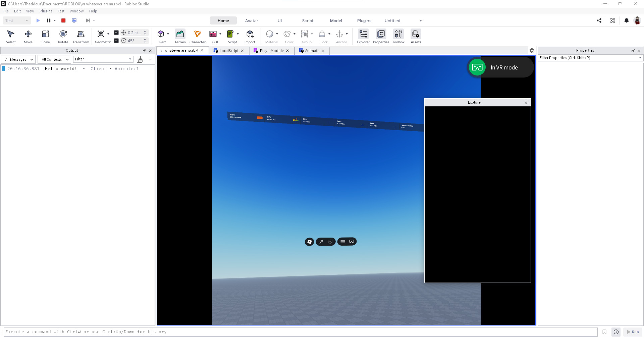Activate the Transform tool
The height and width of the screenshot is (349, 644).
[x=81, y=36]
